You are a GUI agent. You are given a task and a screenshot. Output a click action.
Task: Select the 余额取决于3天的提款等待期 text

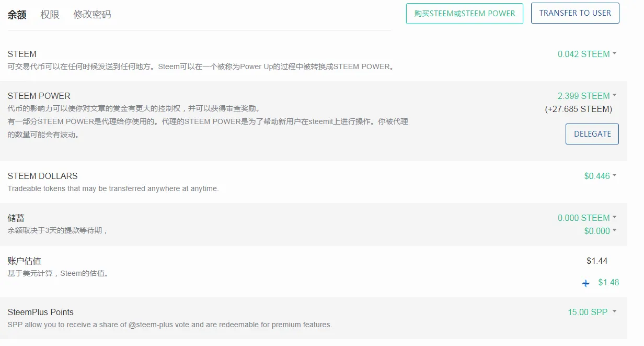(57, 230)
